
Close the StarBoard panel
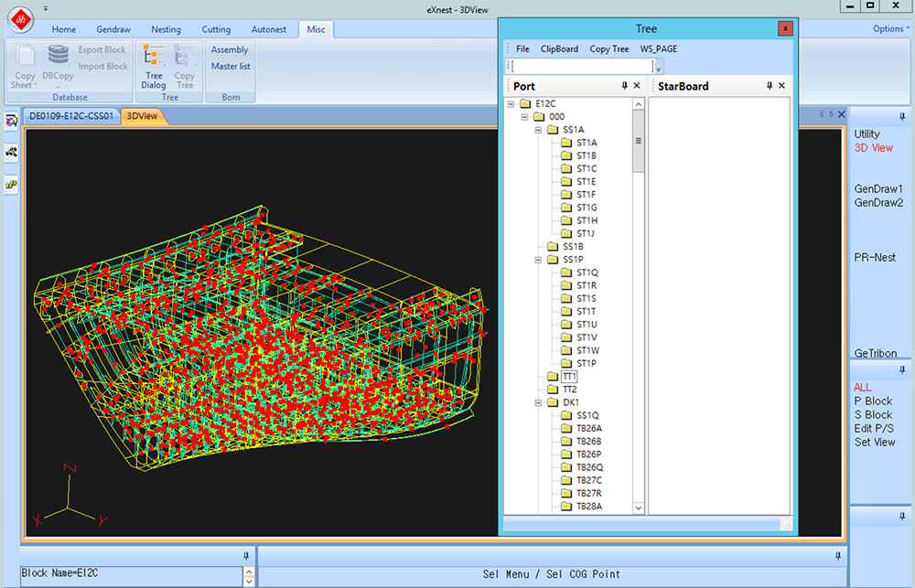click(781, 86)
